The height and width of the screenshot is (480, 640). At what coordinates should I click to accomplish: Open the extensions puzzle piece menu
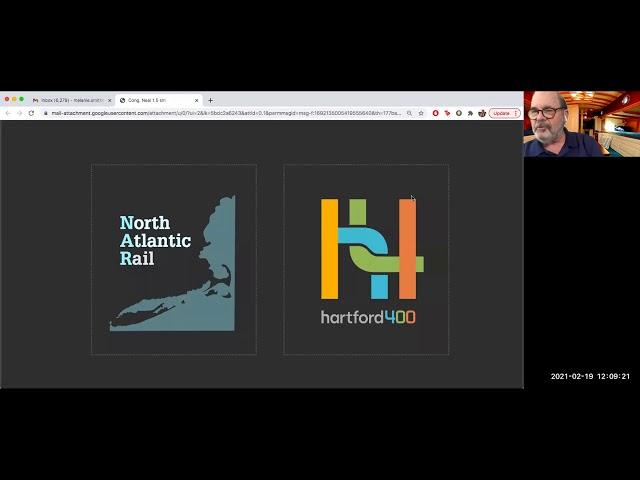(x=470, y=113)
